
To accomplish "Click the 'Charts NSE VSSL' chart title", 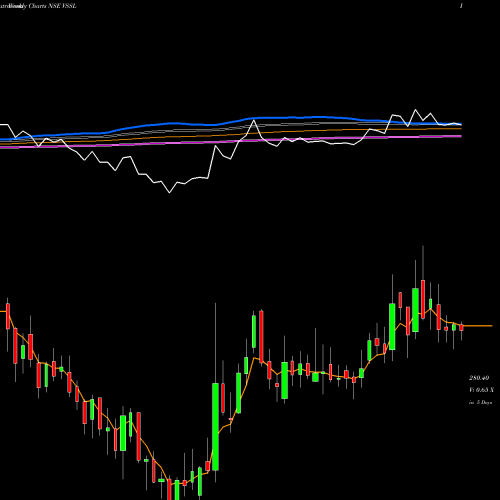I will [x=52, y=6].
